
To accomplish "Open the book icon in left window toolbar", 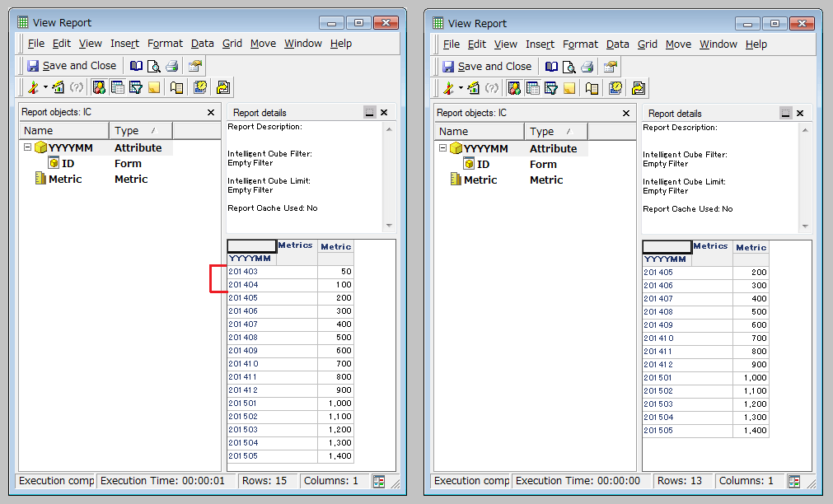I will point(137,66).
